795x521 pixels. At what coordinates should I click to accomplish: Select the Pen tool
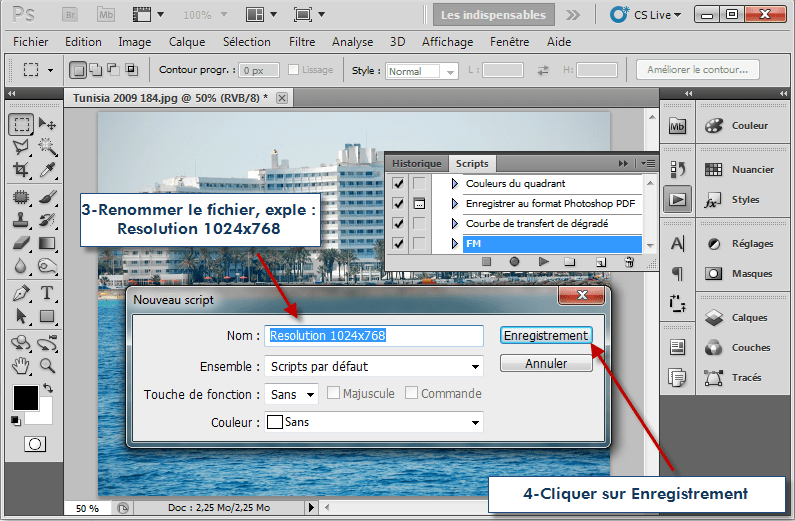(21, 293)
